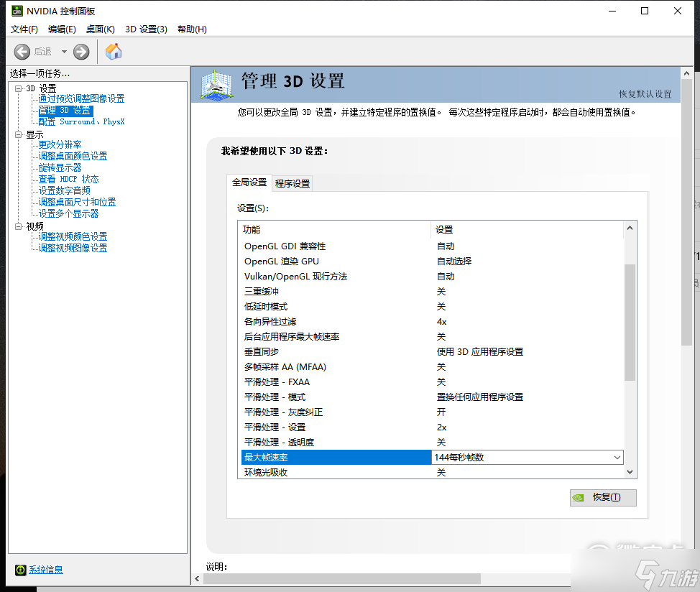The image size is (700, 592).
Task: Select the 多帧采样 AA (MFAA) row
Action: tap(430, 366)
